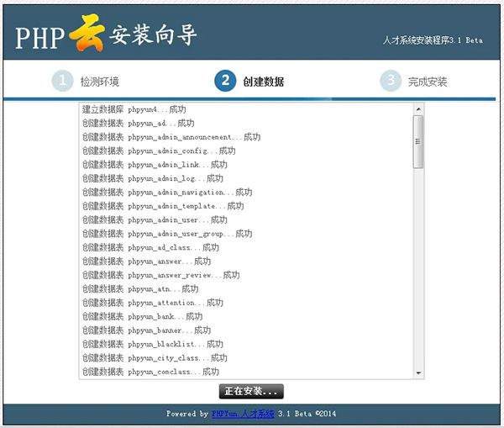Click the phpyun_admin_navigation log line

coord(167,193)
